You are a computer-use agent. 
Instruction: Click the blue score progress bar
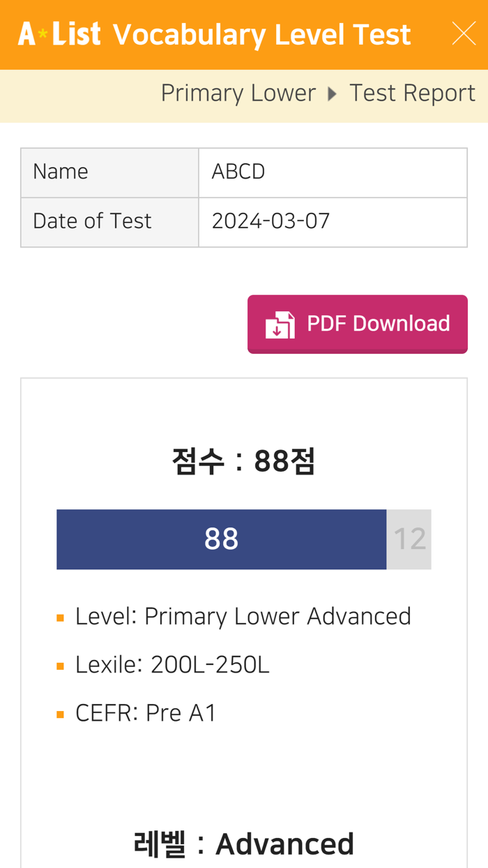pos(222,539)
